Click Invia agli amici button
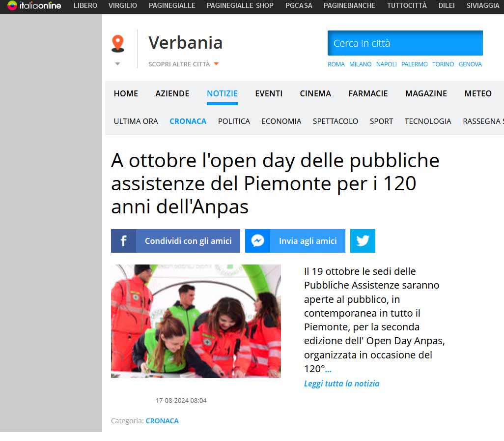Image resolution: width=504 pixels, height=441 pixels. [308, 240]
